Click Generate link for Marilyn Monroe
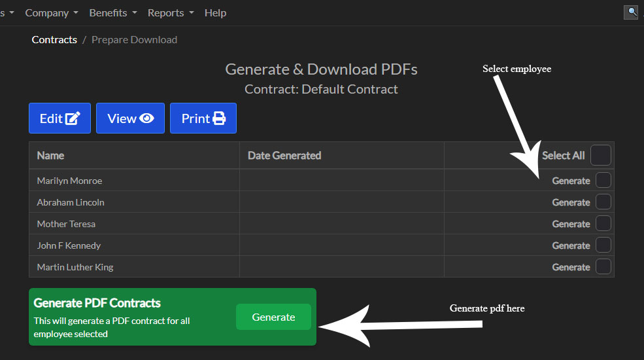644x360 pixels. 571,181
